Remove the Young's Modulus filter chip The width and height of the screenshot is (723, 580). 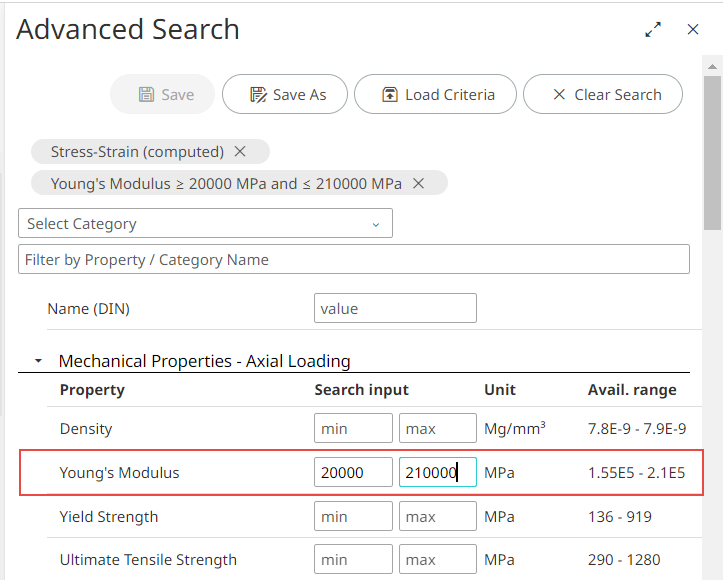pos(419,183)
